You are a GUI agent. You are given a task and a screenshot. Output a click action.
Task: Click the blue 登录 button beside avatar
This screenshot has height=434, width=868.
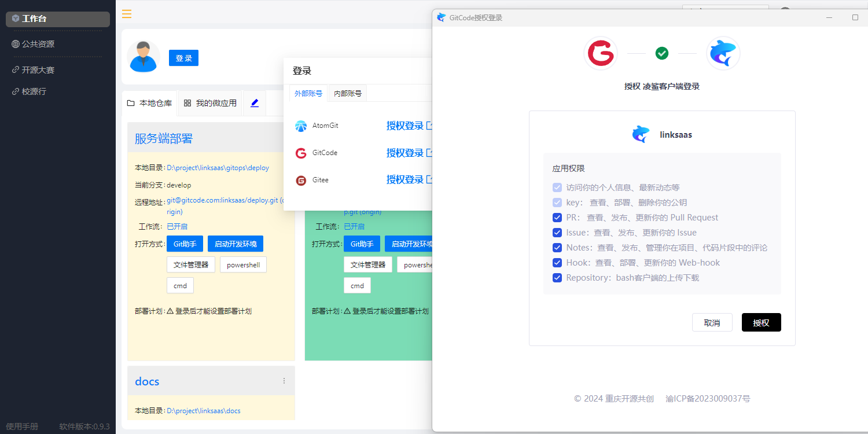[183, 58]
